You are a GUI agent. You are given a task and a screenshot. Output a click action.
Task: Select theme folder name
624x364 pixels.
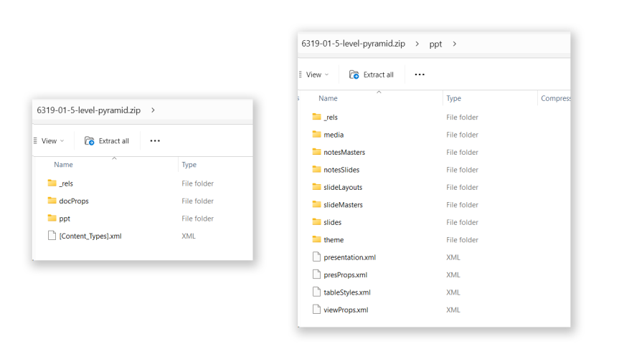(334, 239)
